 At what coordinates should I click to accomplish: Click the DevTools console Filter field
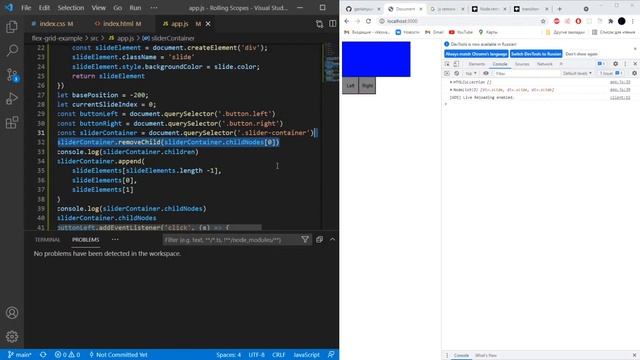point(526,73)
